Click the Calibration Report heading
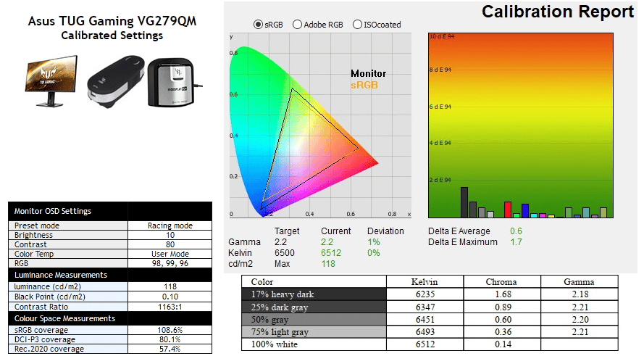This screenshot has height=356, width=644. click(558, 12)
